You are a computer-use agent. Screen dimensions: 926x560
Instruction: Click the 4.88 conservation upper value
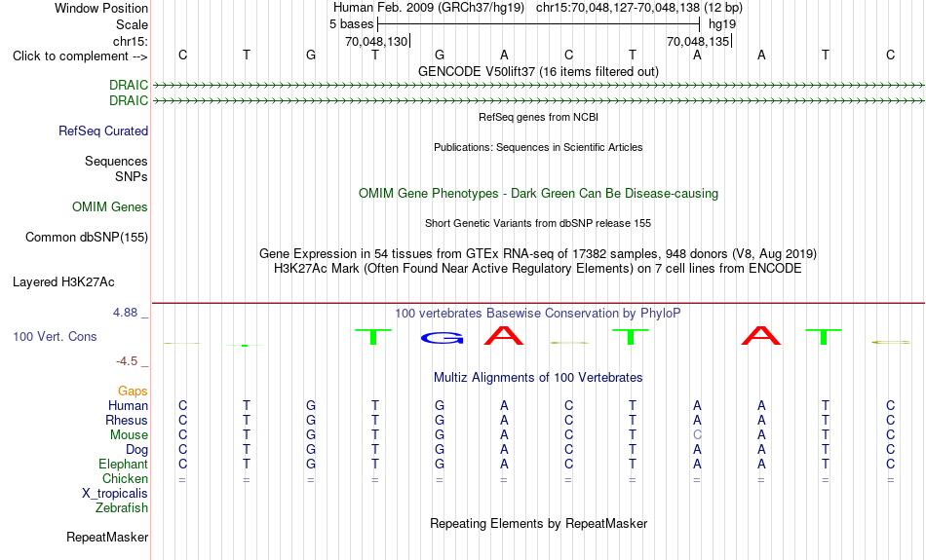coord(126,313)
